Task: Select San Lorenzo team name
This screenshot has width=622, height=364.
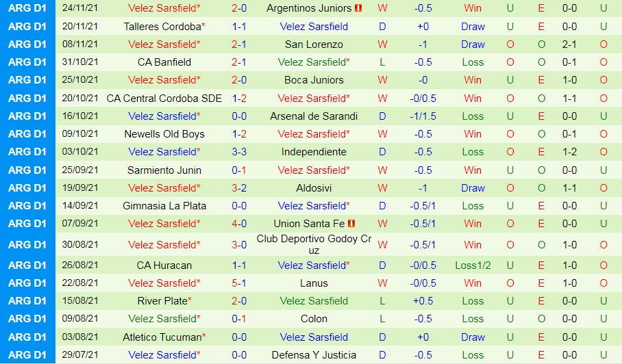Action: (x=314, y=44)
